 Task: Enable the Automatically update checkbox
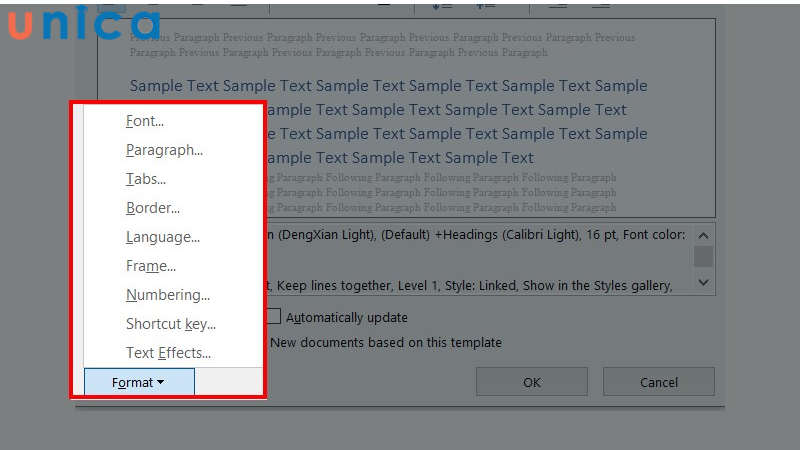tap(274, 317)
